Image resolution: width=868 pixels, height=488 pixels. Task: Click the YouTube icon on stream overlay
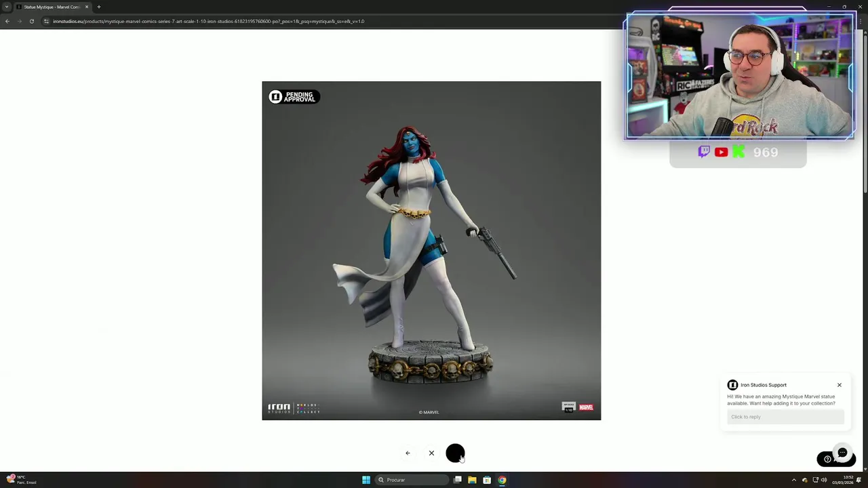(721, 152)
